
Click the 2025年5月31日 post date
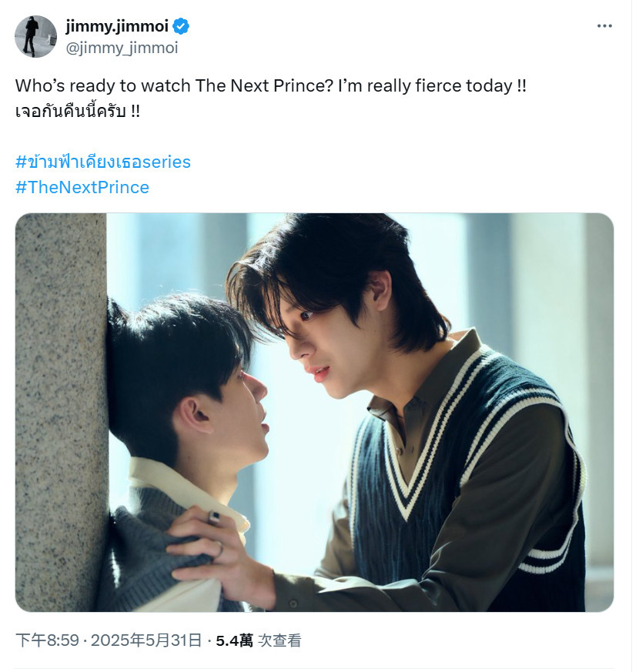(x=146, y=640)
